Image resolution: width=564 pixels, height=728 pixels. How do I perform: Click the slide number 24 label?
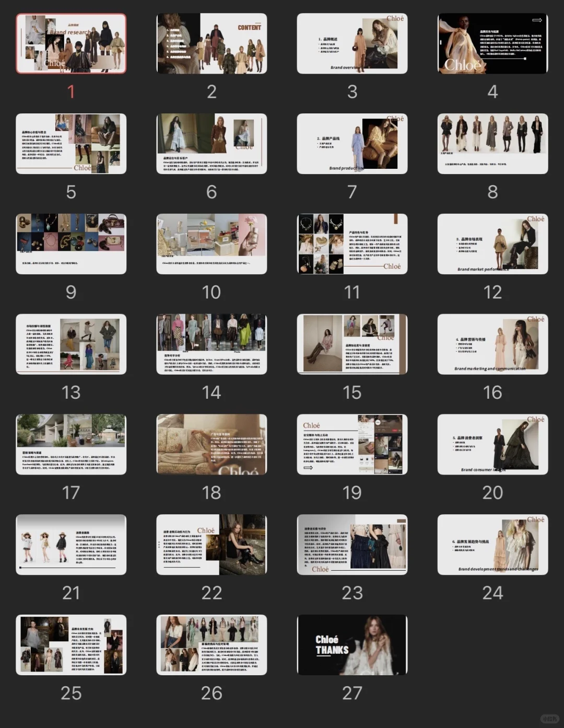pyautogui.click(x=492, y=593)
